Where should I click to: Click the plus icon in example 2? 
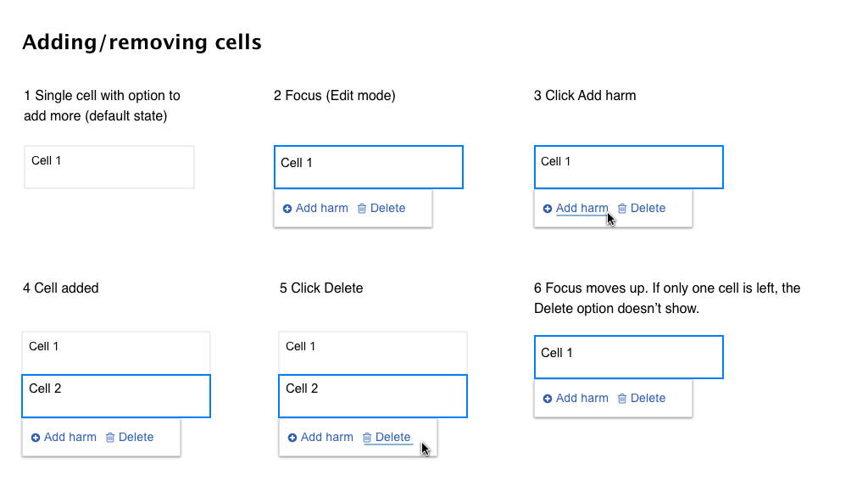point(287,209)
